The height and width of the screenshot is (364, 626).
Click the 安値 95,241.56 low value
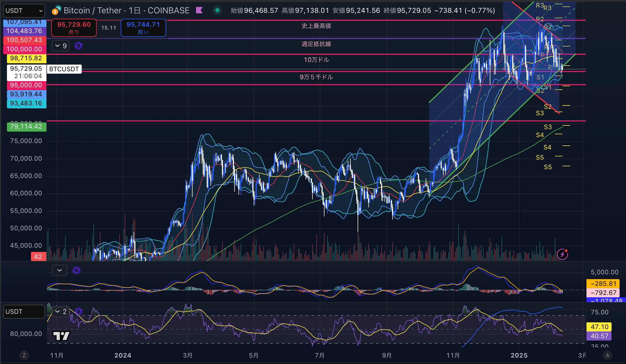pyautogui.click(x=356, y=10)
